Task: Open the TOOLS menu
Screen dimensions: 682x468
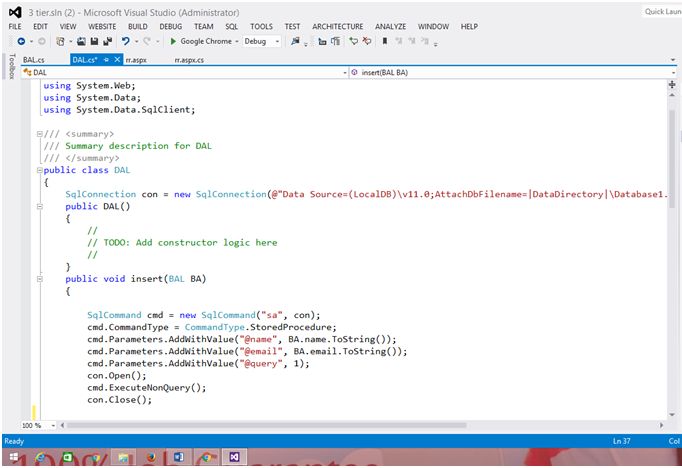Action: click(261, 27)
